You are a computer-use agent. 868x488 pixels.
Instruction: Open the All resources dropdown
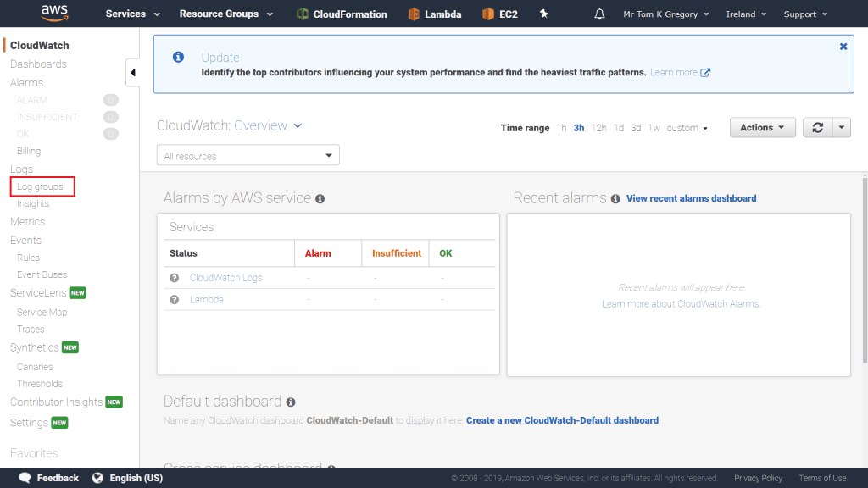(x=248, y=156)
